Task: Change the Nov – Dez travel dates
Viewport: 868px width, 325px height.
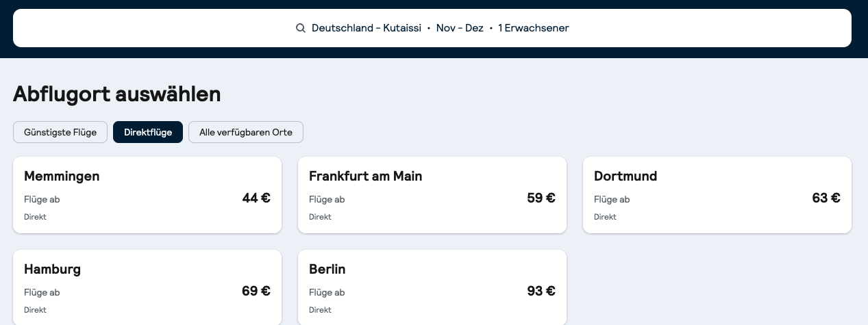Action: (x=460, y=28)
